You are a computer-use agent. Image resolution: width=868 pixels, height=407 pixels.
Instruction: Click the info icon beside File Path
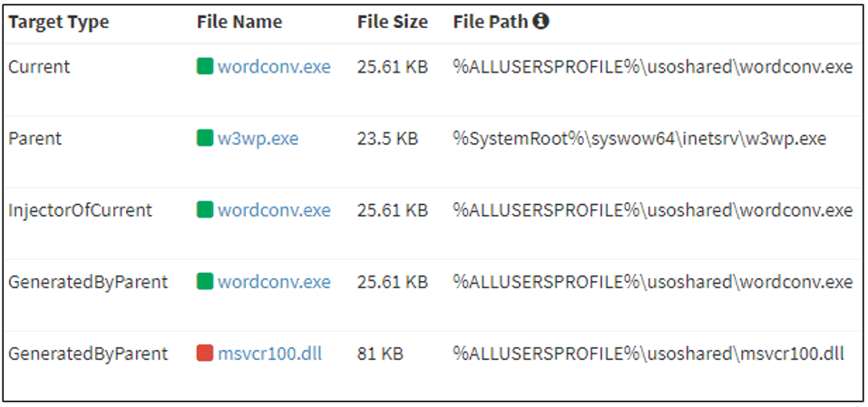541,22
